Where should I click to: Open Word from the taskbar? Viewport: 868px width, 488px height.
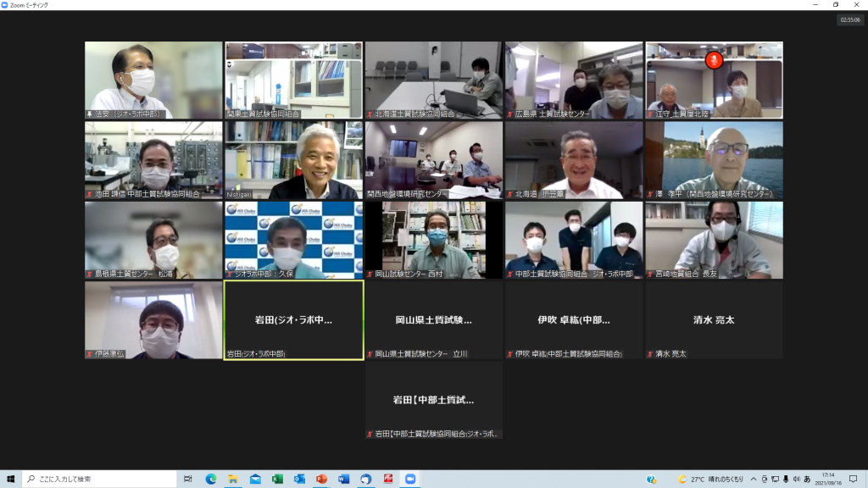343,479
